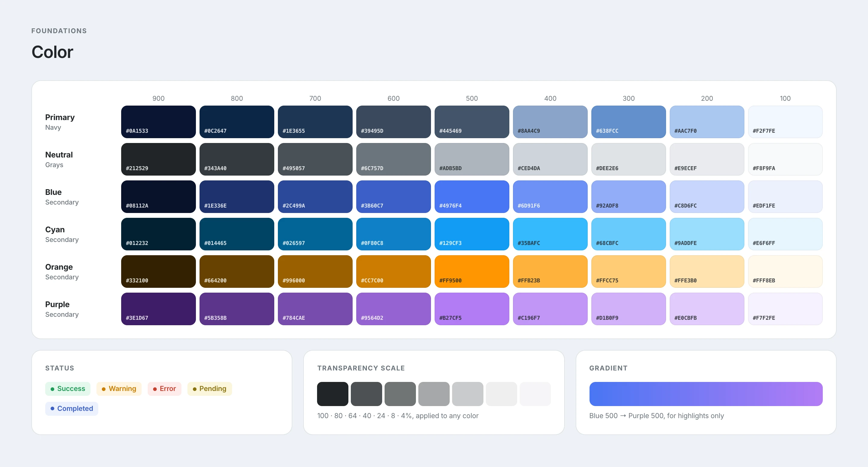Screen dimensions: 868x467
Task: Select the #35BAFC cyan swatch
Action: 550,234
